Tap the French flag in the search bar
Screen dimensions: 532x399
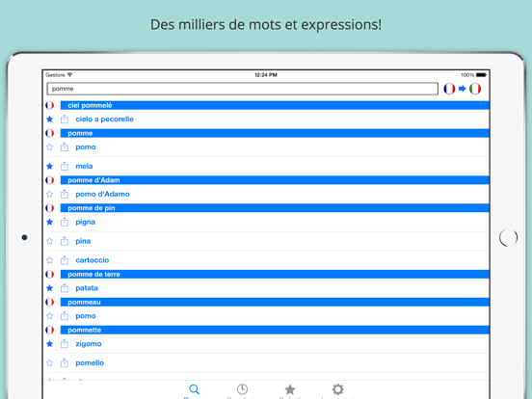(449, 89)
